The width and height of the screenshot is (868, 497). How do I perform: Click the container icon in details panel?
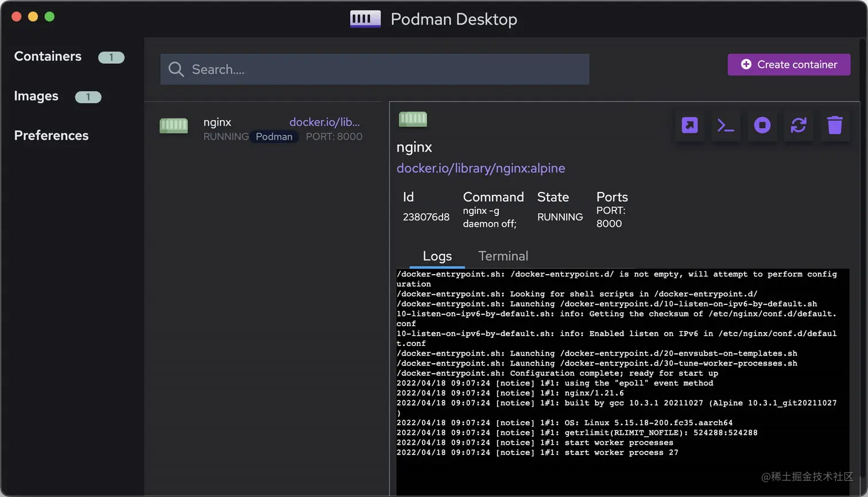[x=413, y=119]
